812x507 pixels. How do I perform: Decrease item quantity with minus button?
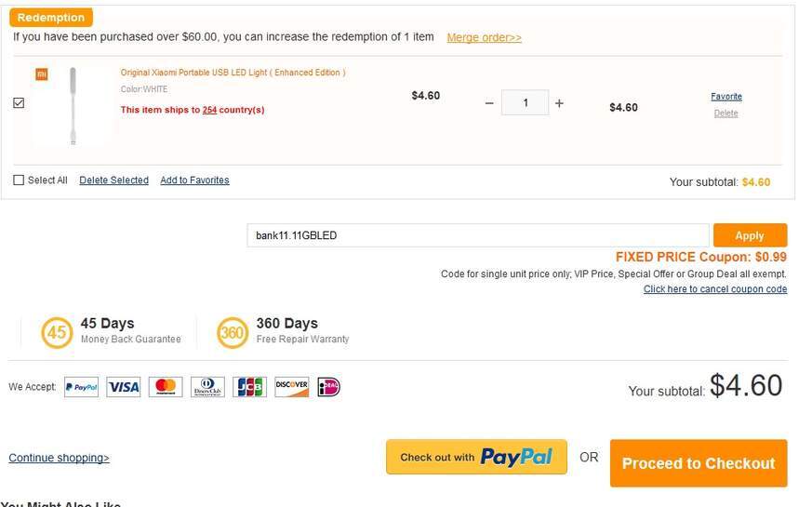[489, 103]
